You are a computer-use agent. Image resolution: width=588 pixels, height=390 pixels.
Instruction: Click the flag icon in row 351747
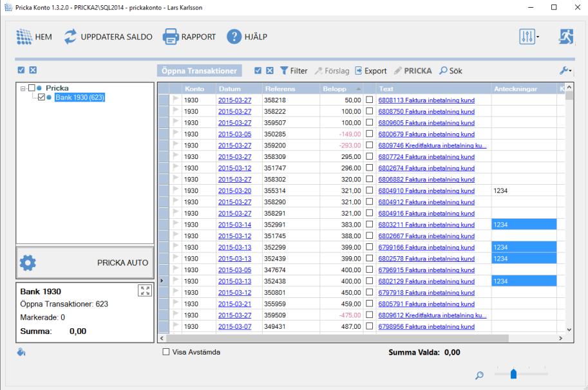pos(176,167)
